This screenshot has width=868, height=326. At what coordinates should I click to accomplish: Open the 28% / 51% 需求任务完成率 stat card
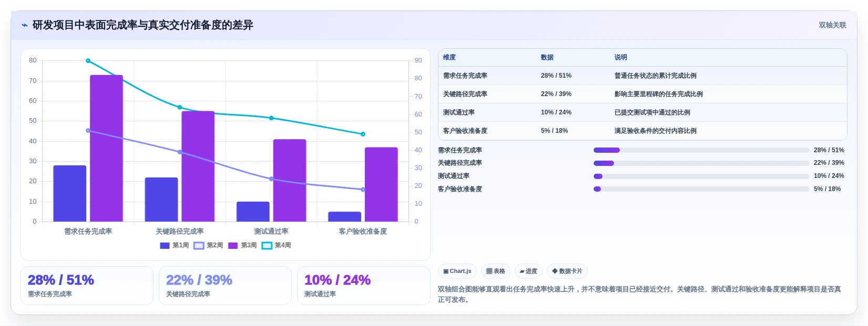pyautogui.click(x=87, y=286)
